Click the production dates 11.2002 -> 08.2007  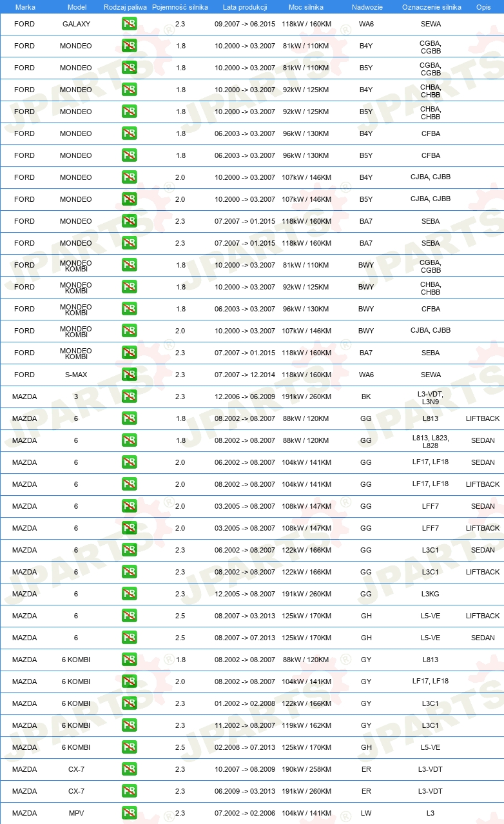[245, 725]
